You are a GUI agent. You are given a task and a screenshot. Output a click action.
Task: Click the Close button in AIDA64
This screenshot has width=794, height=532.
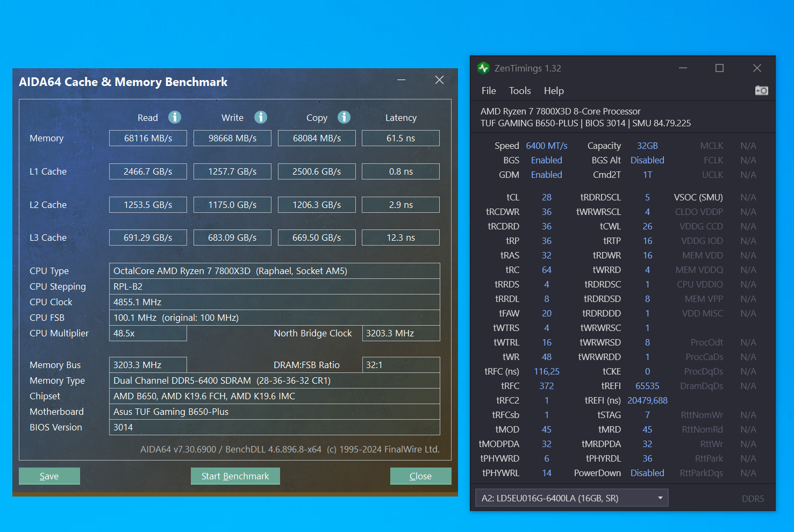pos(420,476)
